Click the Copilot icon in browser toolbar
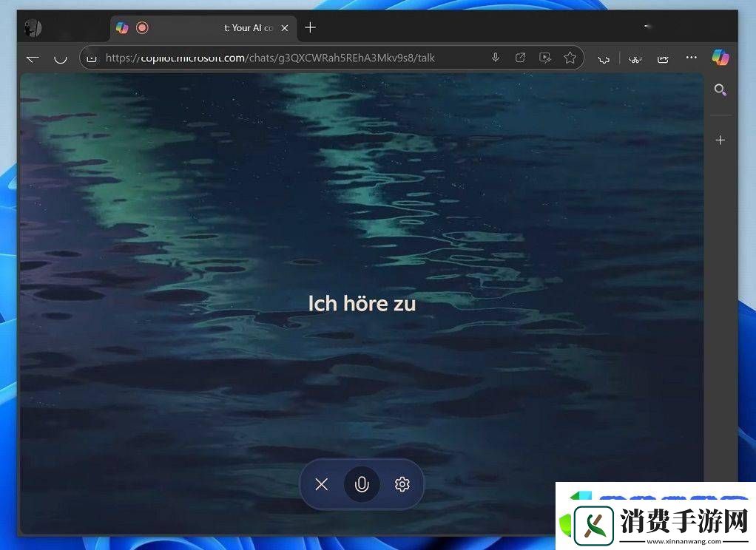 click(x=720, y=58)
